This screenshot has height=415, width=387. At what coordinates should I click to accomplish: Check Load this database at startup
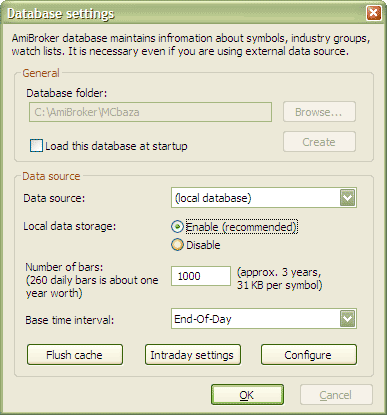click(x=36, y=146)
